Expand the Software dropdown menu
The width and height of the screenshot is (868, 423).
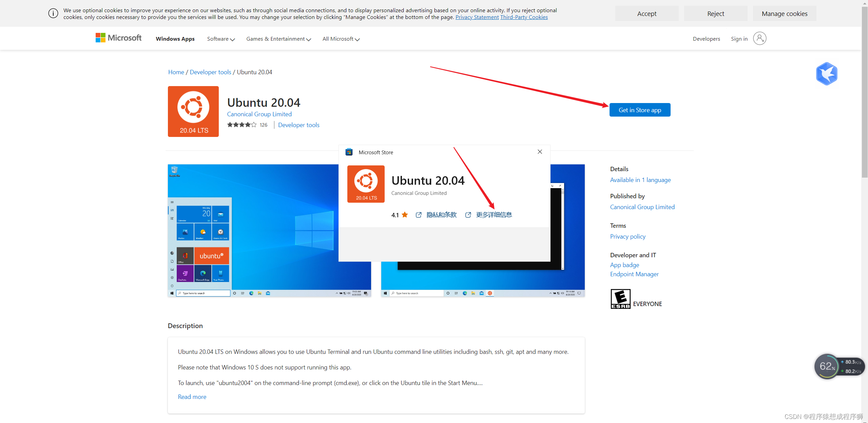tap(220, 39)
